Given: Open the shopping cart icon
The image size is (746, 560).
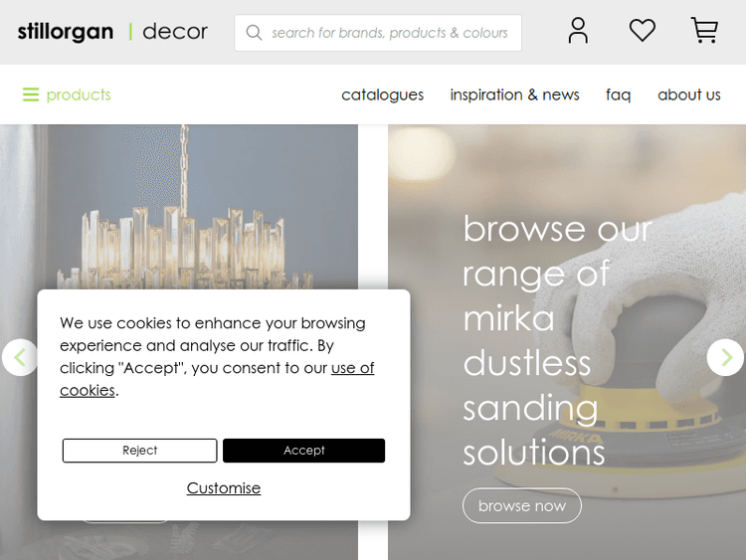Looking at the screenshot, I should tap(704, 31).
